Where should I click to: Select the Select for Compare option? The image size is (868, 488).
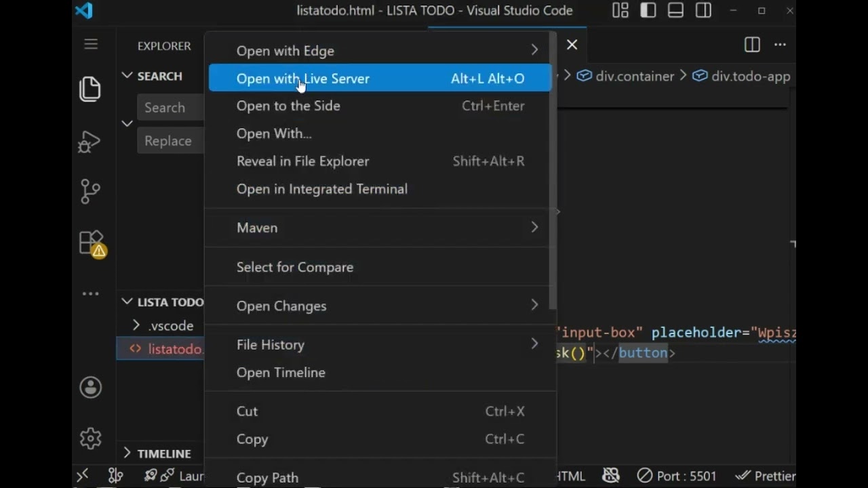tap(380, 267)
